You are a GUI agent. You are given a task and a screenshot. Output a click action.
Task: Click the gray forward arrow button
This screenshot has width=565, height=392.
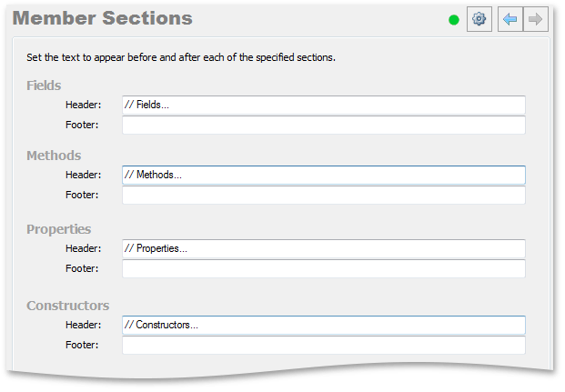coord(536,19)
